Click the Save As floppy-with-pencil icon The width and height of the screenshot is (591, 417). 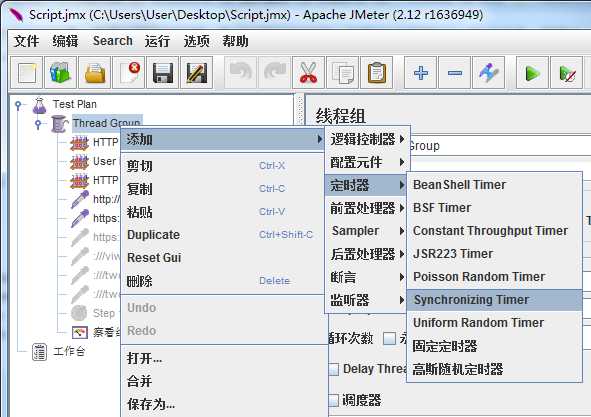[x=196, y=73]
